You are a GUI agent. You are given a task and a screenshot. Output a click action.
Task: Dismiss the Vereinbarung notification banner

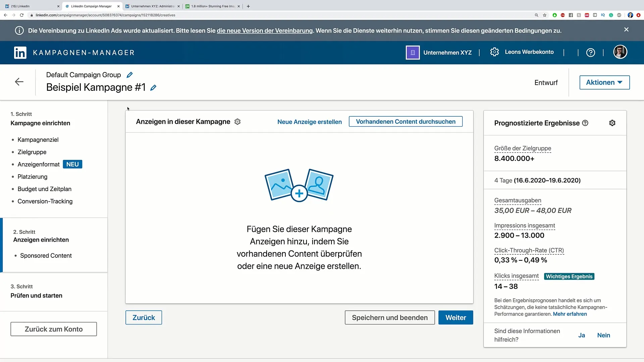click(x=626, y=29)
